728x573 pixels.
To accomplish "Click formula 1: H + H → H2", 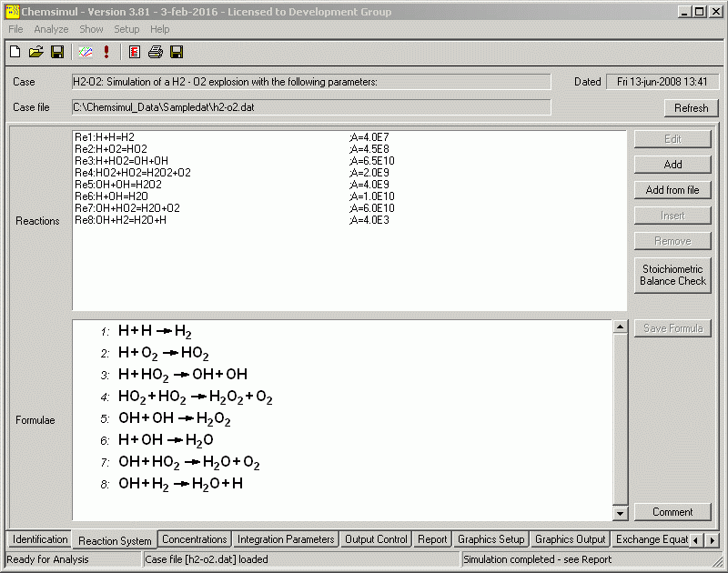I will pos(155,331).
